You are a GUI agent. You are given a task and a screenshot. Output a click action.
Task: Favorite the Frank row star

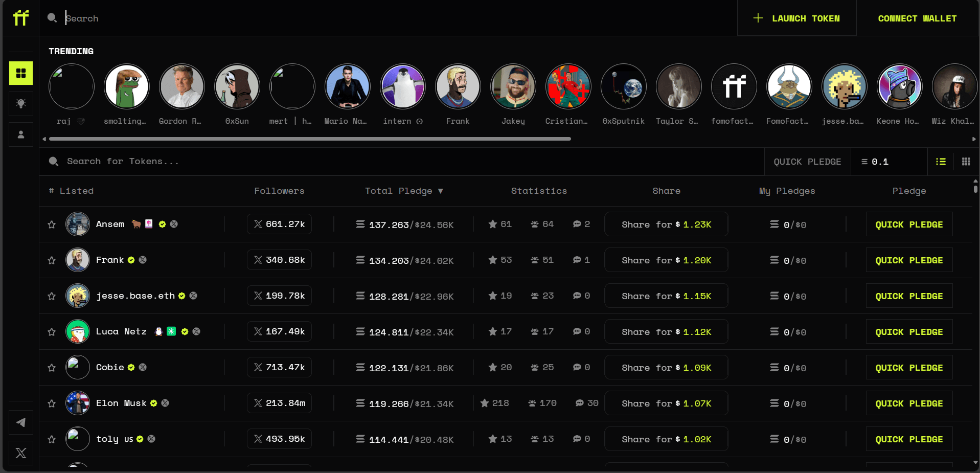pyautogui.click(x=52, y=260)
